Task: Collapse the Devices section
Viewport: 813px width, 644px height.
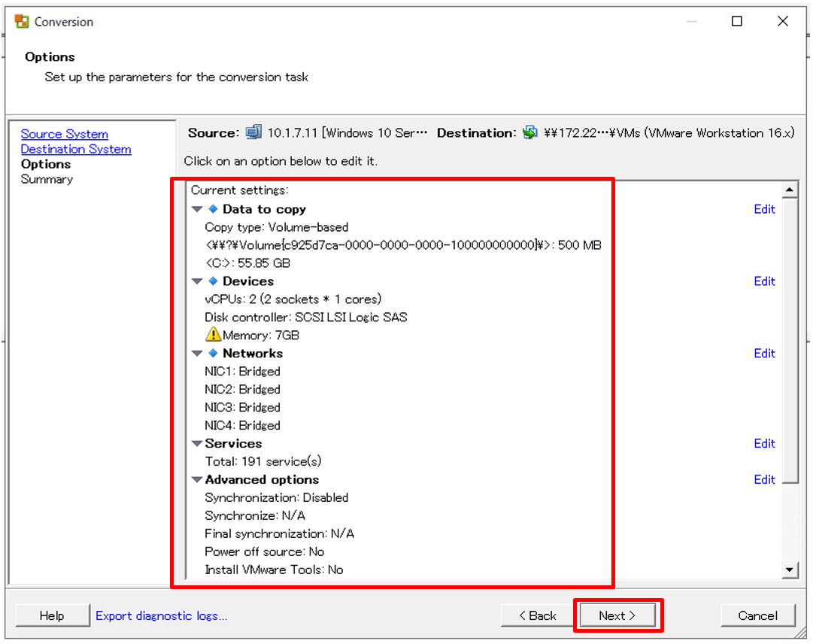Action: tap(197, 281)
